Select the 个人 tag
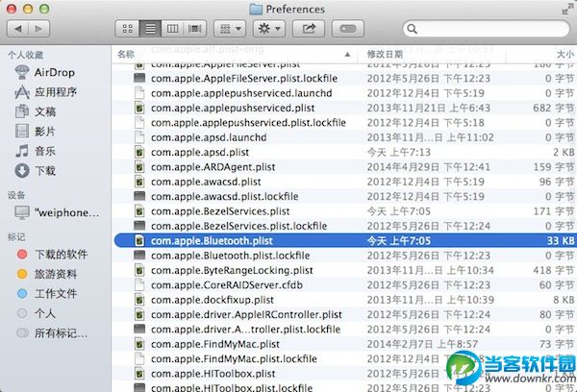 click(37, 313)
